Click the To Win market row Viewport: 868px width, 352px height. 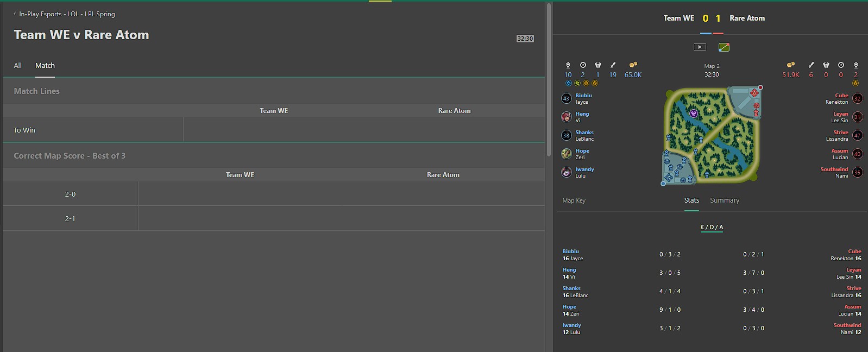point(274,130)
